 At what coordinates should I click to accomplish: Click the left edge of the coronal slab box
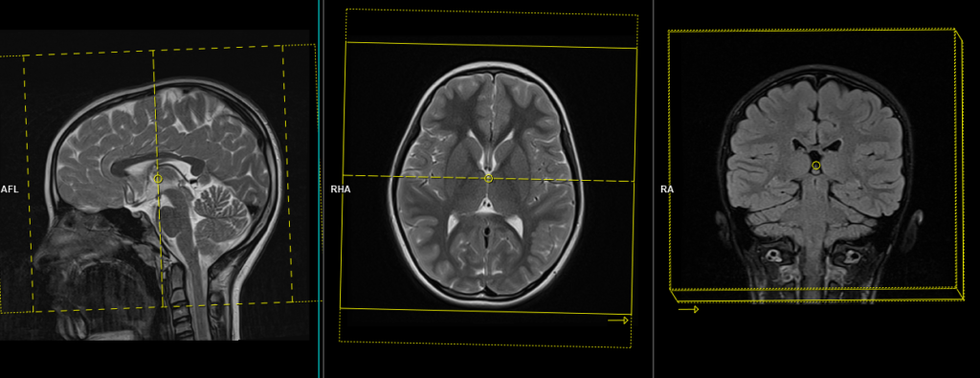[669, 161]
